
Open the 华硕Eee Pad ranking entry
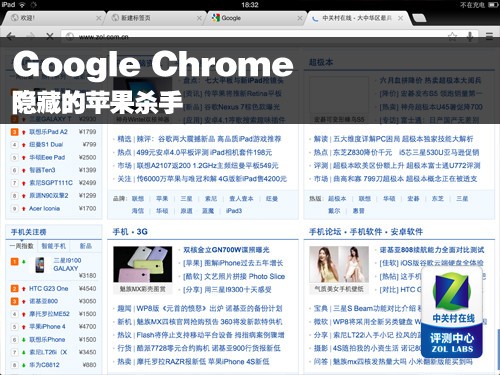coord(47,157)
